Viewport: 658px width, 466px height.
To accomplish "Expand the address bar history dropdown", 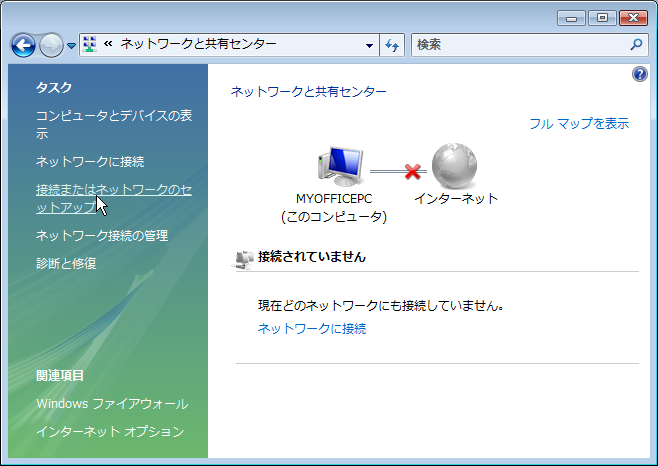I will coord(369,45).
